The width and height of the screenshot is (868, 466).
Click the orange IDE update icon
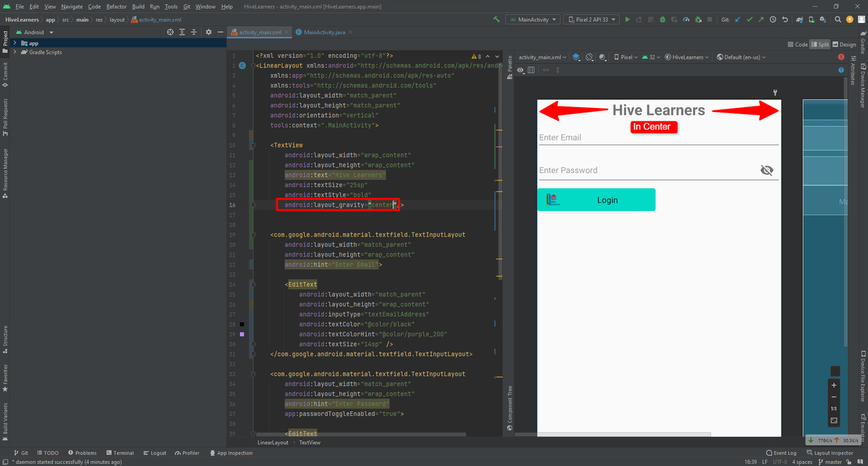coord(849,20)
